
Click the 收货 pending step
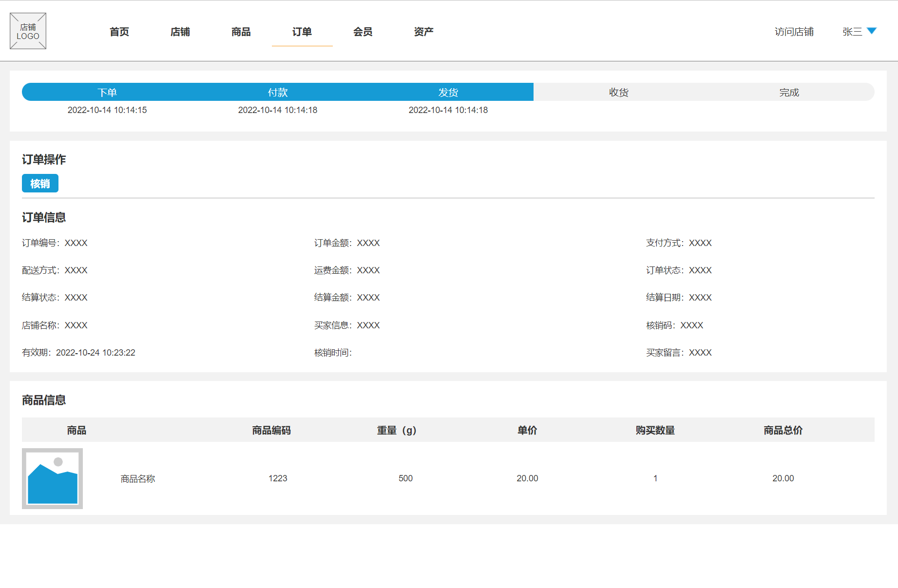[x=619, y=92]
